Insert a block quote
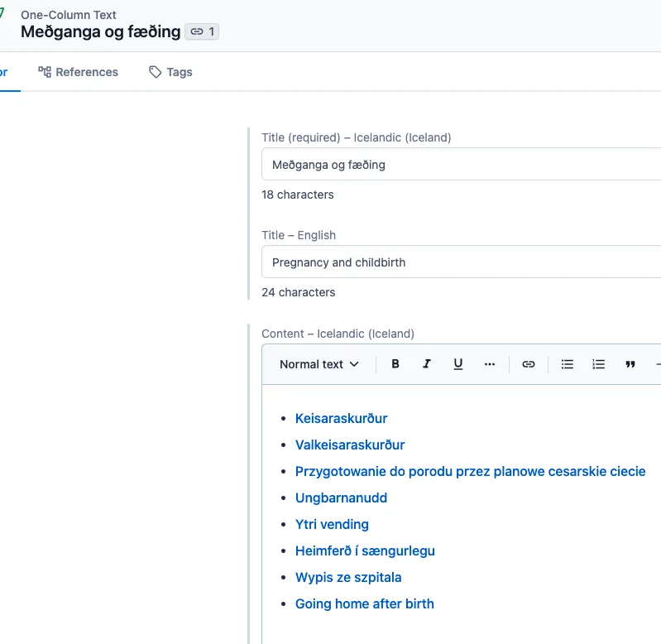 tap(630, 364)
